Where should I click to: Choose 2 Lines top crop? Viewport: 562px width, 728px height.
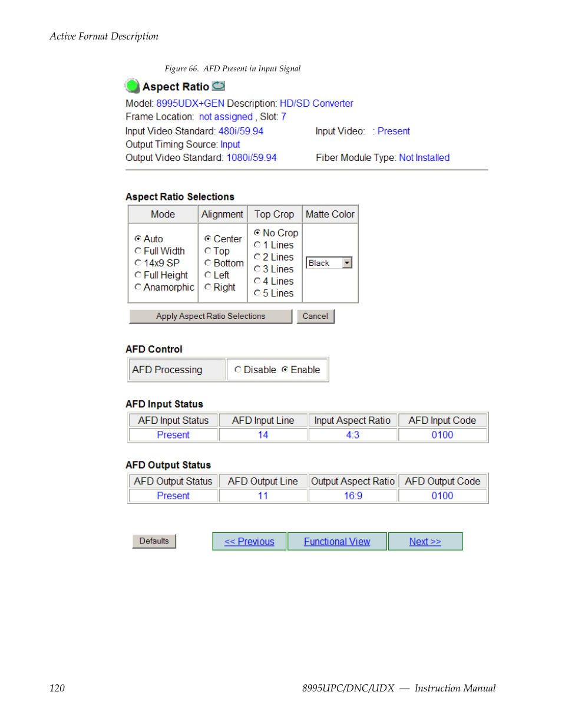257,256
